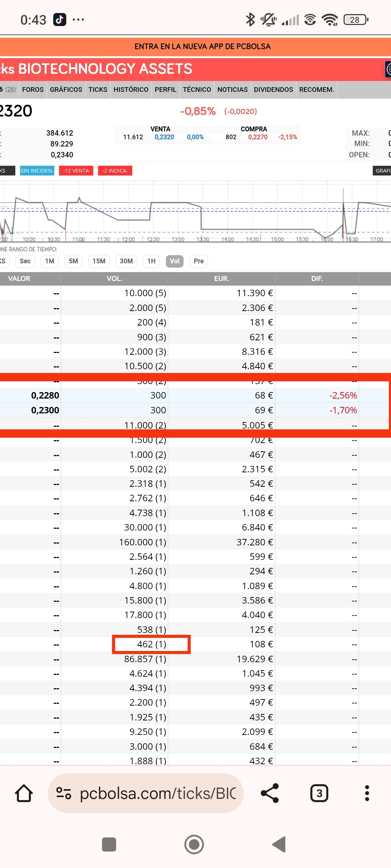Open the three-dot browser menu

(x=367, y=793)
